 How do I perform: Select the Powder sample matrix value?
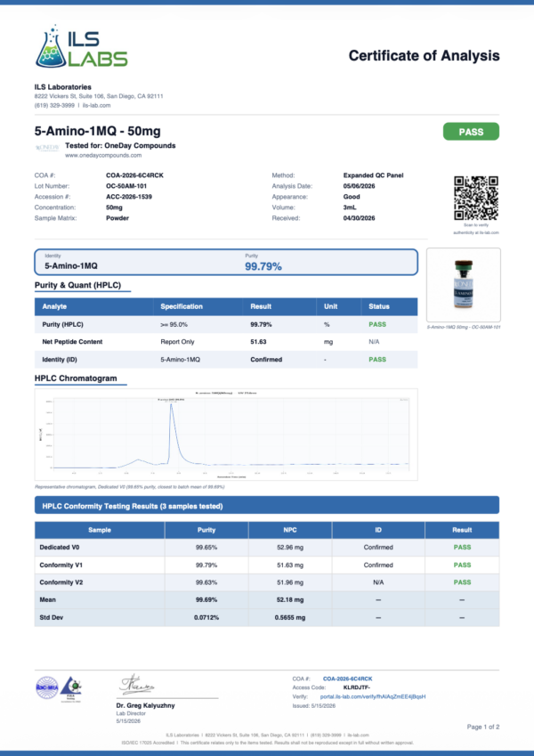[117, 218]
